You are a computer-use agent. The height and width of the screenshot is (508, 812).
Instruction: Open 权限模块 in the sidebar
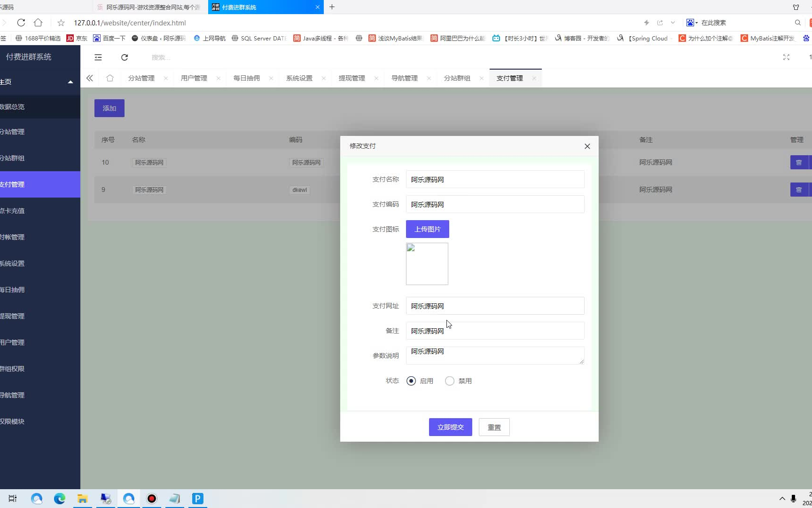coord(40,421)
